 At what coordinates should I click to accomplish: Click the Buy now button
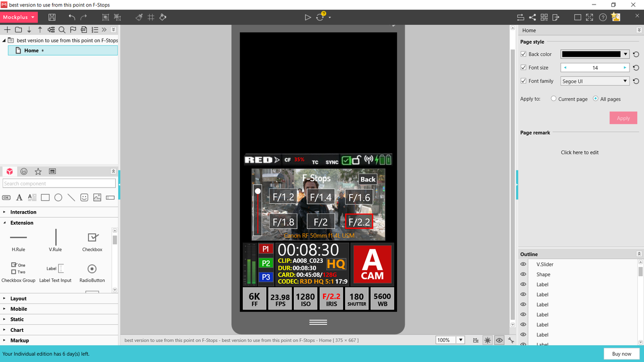(x=621, y=354)
